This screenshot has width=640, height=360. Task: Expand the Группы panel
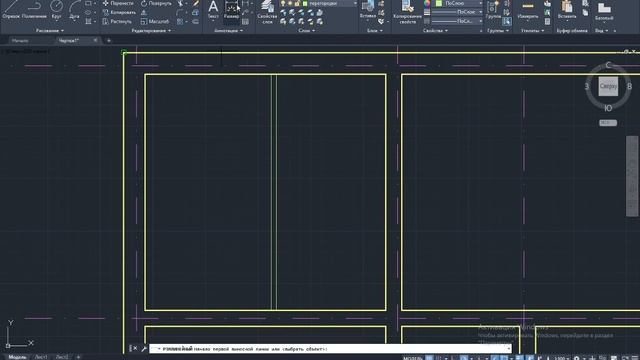tap(498, 31)
